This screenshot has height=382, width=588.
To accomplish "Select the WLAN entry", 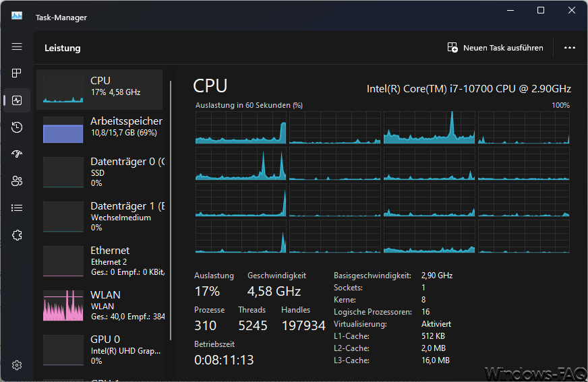I will [99, 305].
